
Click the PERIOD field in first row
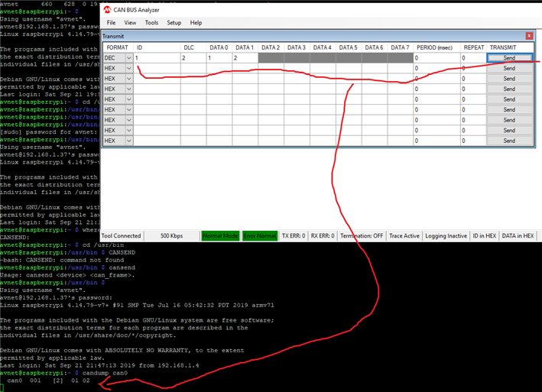[436, 58]
